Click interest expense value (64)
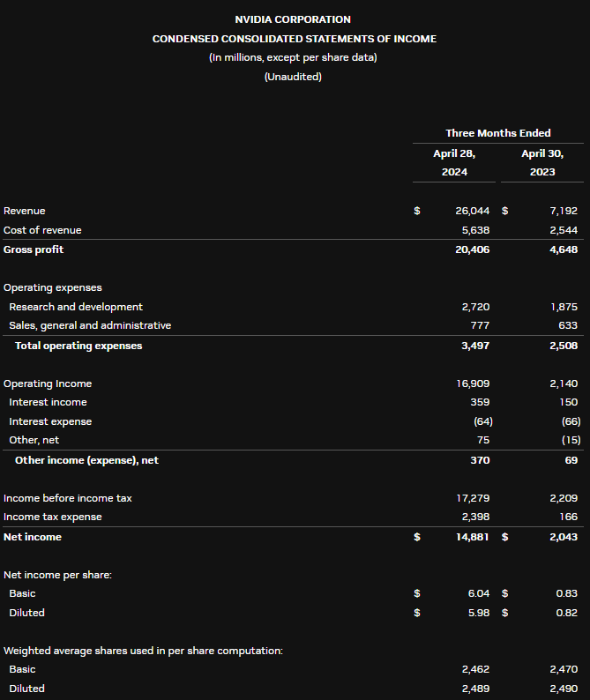The height and width of the screenshot is (700, 590). point(482,421)
